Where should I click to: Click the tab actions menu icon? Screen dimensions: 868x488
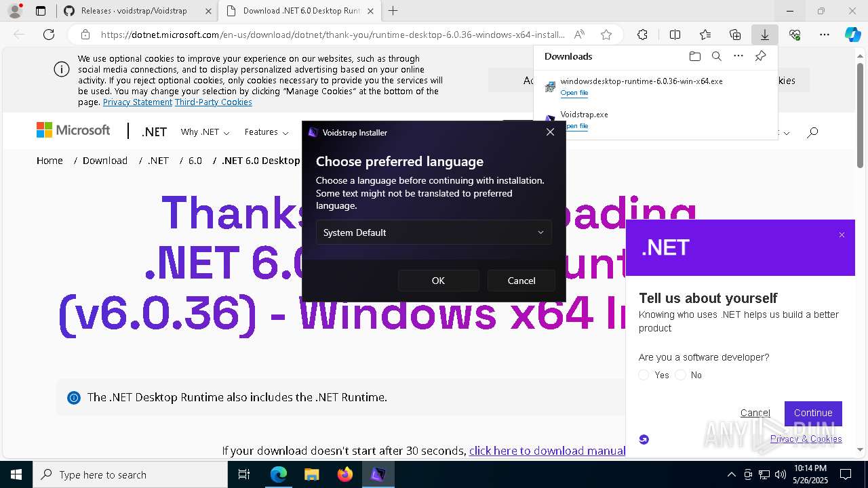point(41,11)
